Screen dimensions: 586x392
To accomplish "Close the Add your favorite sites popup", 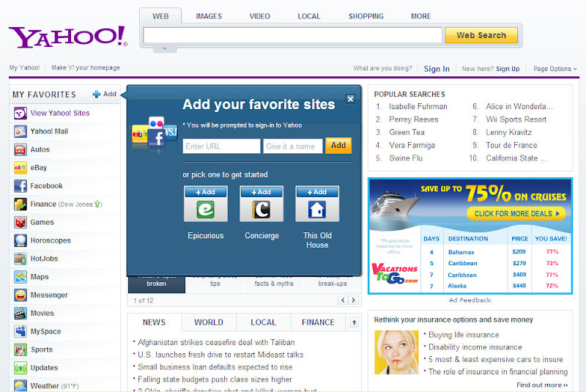I will pyautogui.click(x=350, y=99).
